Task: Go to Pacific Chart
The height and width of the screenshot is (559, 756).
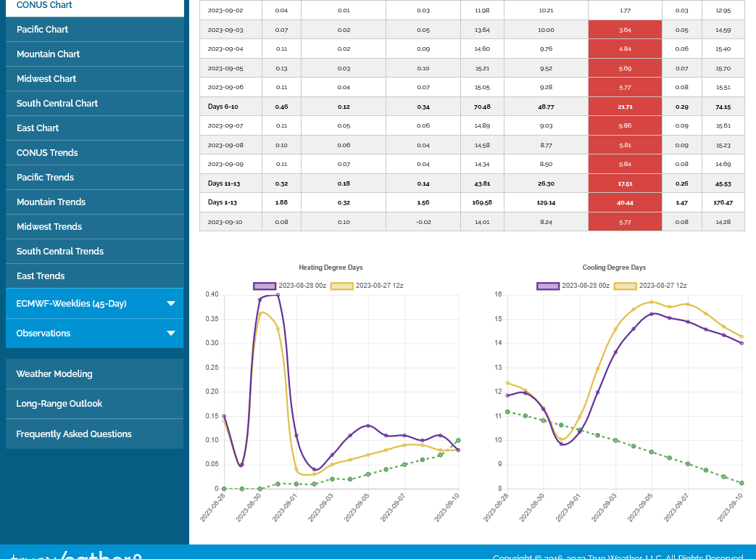Action: click(95, 30)
